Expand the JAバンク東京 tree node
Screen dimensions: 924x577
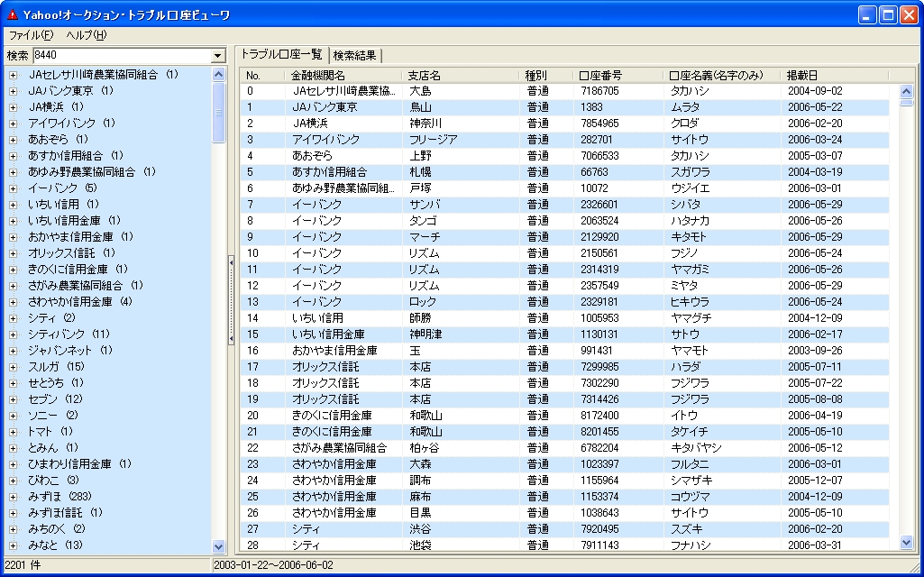click(x=13, y=91)
